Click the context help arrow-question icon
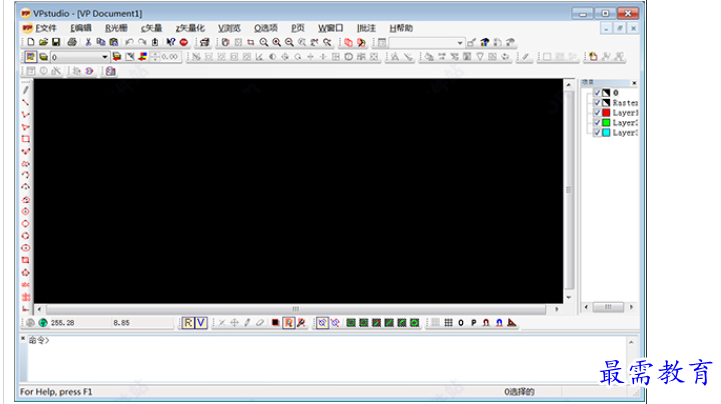Image resolution: width=721 pixels, height=404 pixels. tap(171, 42)
